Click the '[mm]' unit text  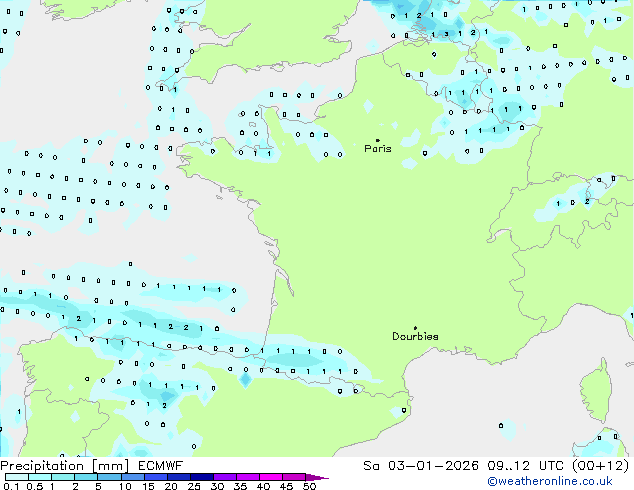point(110,466)
